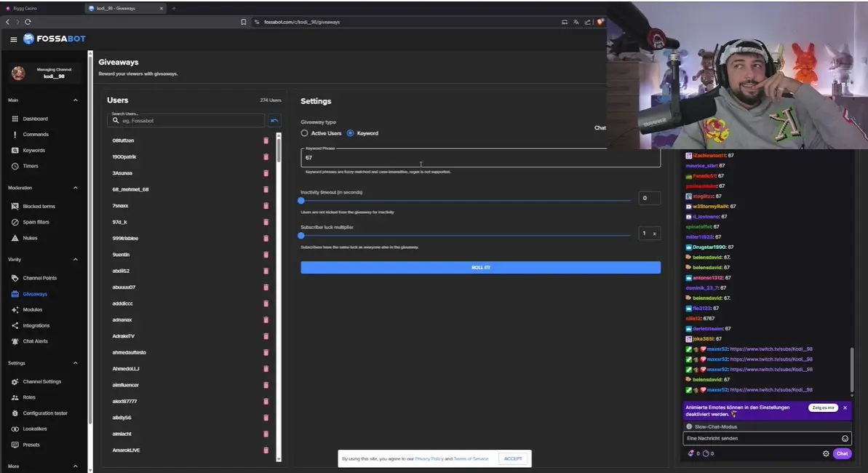Click the Giveaways gift icon
The image size is (868, 473).
point(15,293)
